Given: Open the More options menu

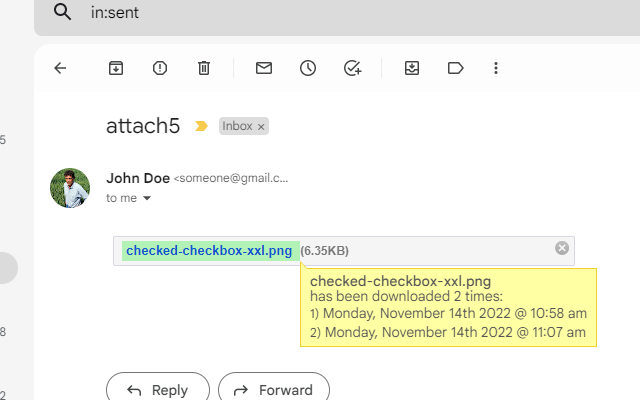Looking at the screenshot, I should tap(496, 68).
